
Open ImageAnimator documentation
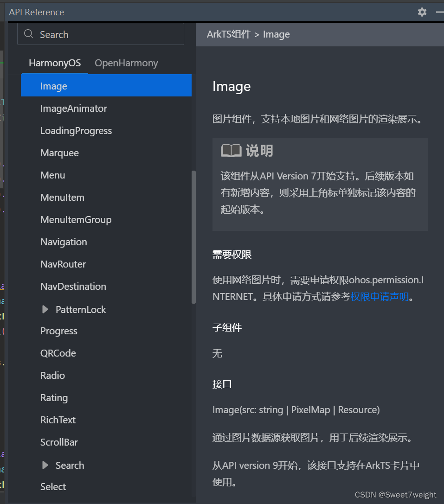[x=74, y=108]
